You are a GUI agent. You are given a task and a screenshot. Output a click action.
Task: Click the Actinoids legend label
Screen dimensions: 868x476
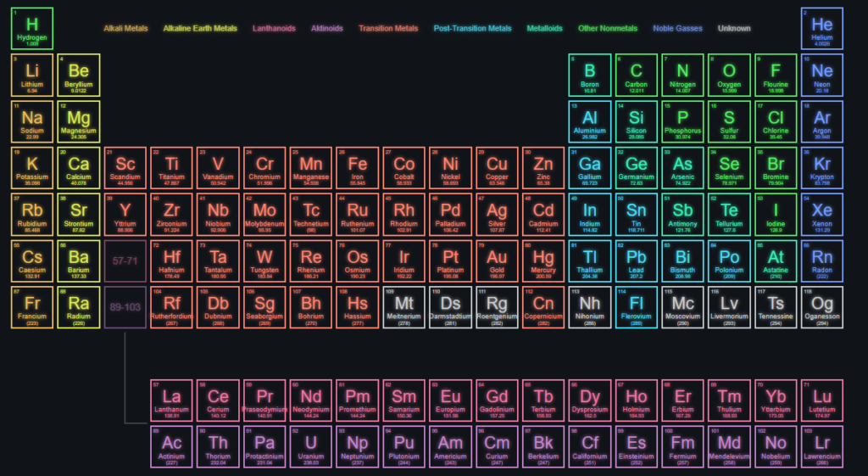(326, 29)
